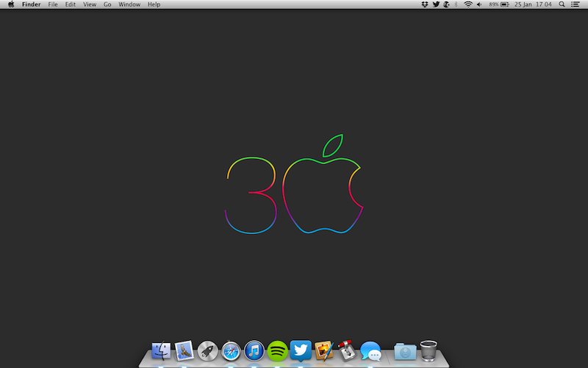Launch Safari from the Dock
This screenshot has height=368, width=588.
[231, 352]
